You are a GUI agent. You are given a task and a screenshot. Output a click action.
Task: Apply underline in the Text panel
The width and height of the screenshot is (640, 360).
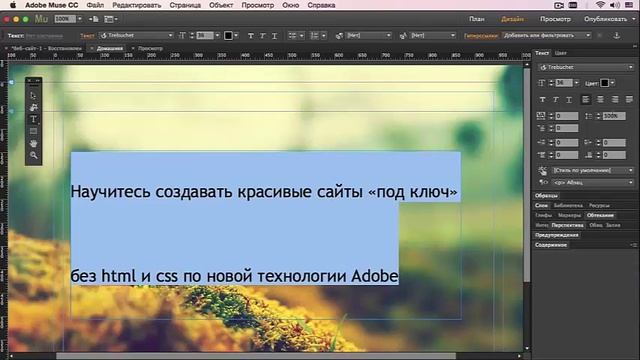pyautogui.click(x=569, y=100)
